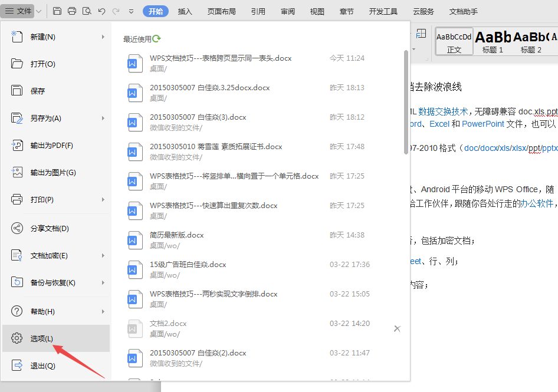Screen dimensions: 558x392
Task: Refresh the 最近使用 recent files list
Action: (156, 38)
